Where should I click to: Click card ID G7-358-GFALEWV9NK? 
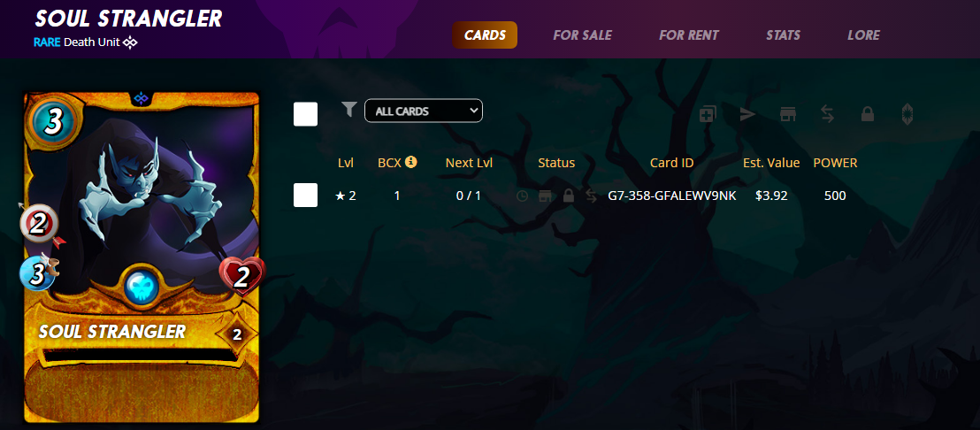click(672, 196)
